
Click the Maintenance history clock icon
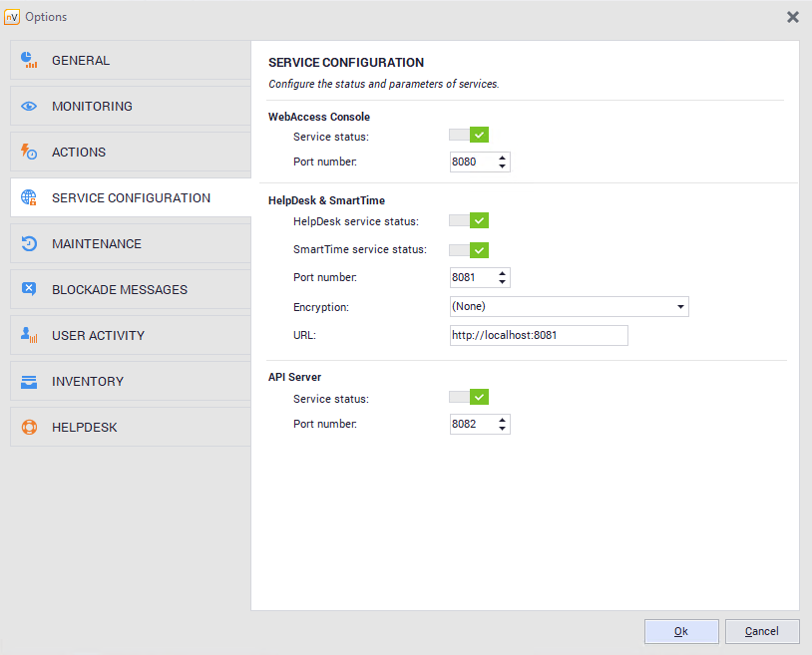click(29, 244)
